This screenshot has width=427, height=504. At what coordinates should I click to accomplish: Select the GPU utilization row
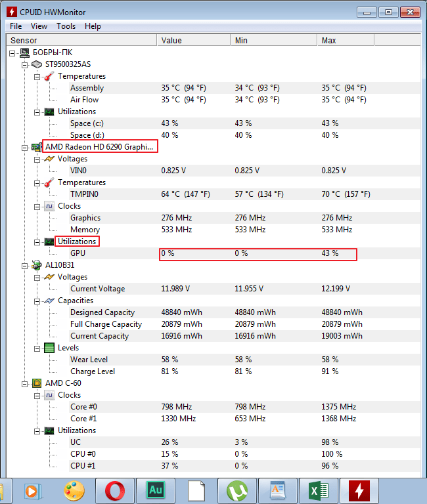click(244, 253)
